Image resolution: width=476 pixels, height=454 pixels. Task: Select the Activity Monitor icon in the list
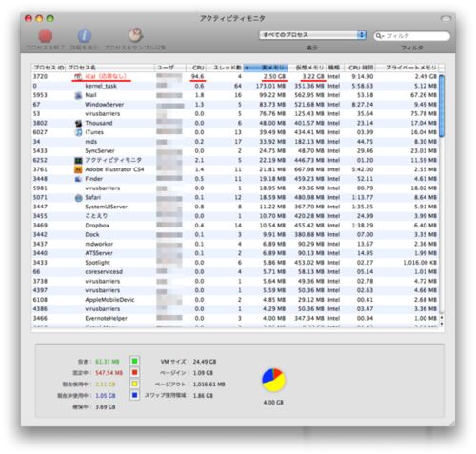click(x=78, y=160)
